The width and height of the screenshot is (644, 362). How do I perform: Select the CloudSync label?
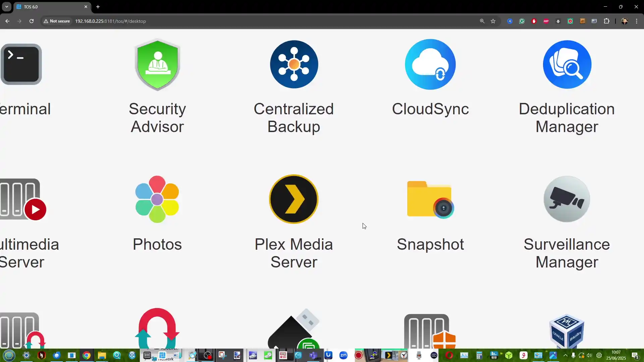(430, 109)
